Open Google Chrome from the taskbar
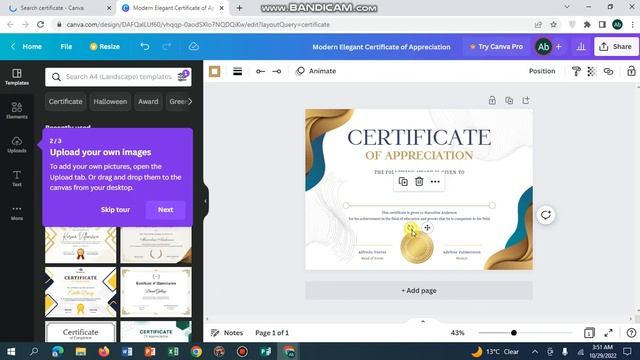Viewport: 640px width, 360px height. pyautogui.click(x=196, y=351)
